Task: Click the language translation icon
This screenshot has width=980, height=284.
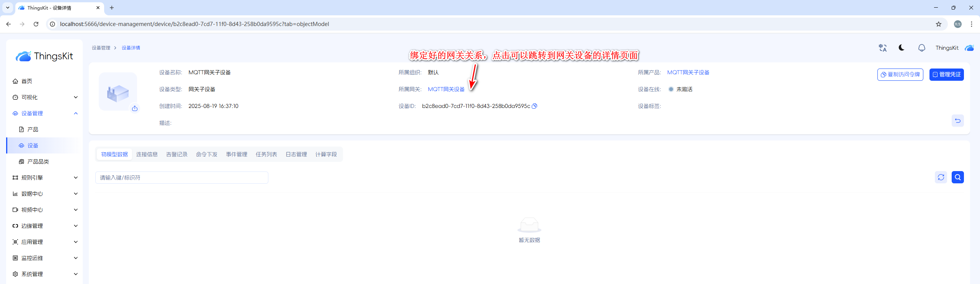Action: pos(882,48)
